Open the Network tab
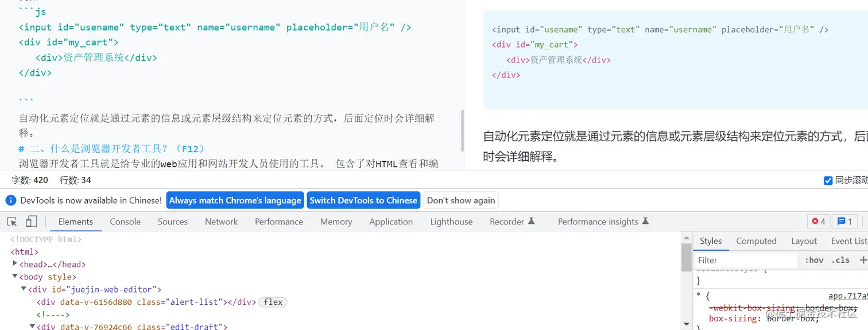Viewport: 868px width, 330px height. coord(221,222)
